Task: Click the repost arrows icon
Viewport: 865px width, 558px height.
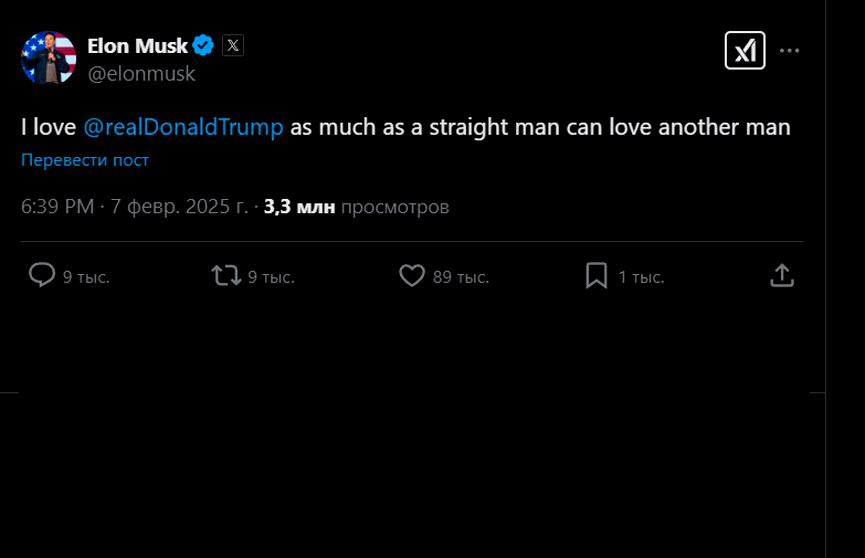Action: [226, 275]
